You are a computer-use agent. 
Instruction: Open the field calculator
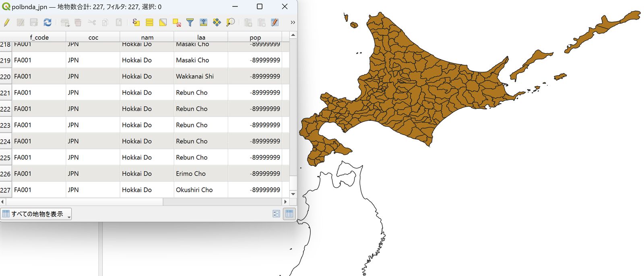pyautogui.click(x=275, y=23)
